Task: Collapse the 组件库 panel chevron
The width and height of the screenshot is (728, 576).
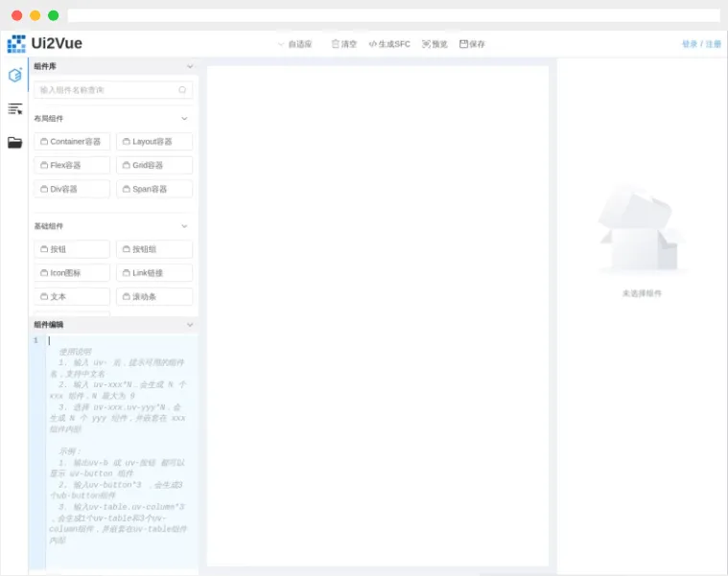Action: [190, 66]
